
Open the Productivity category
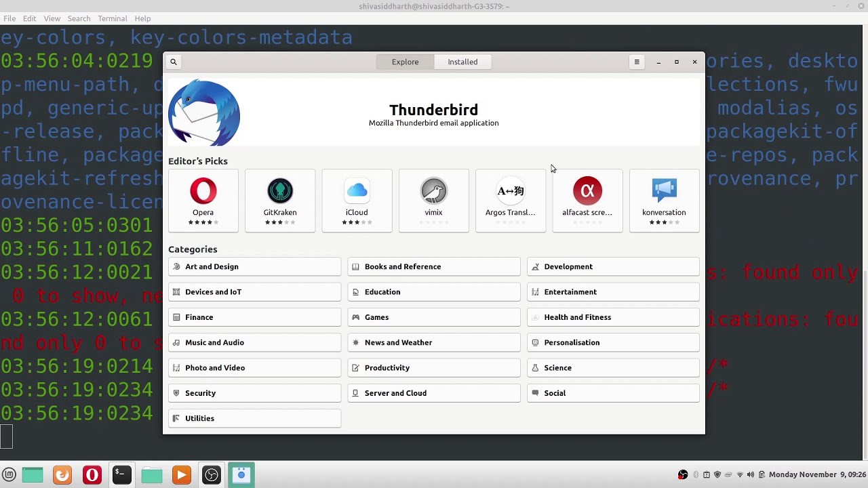tap(434, 368)
